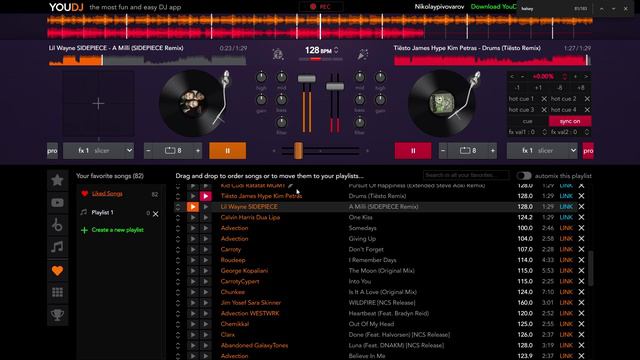Delete hot cue 1 on the right deck
This screenshot has width=640, height=360.
tap(544, 99)
